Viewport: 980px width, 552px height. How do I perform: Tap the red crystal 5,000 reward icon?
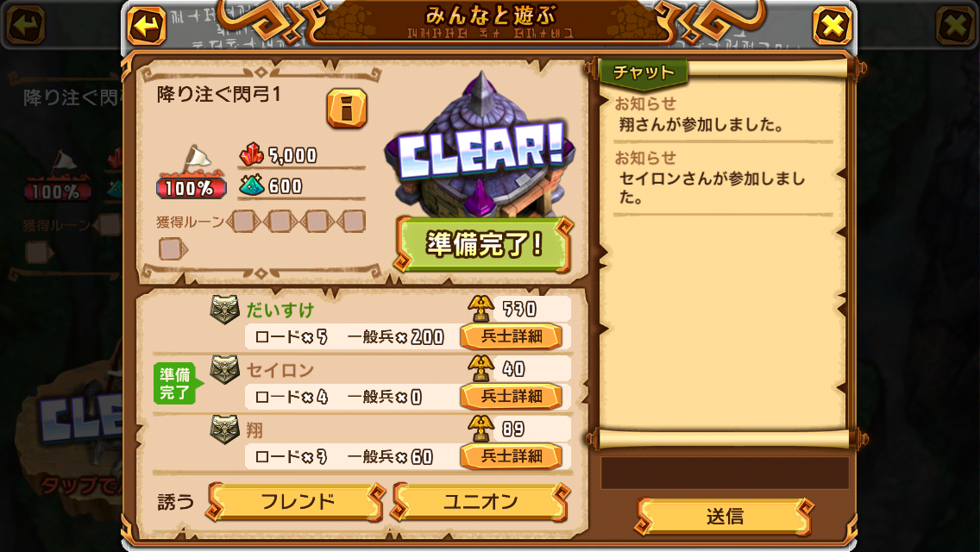252,154
